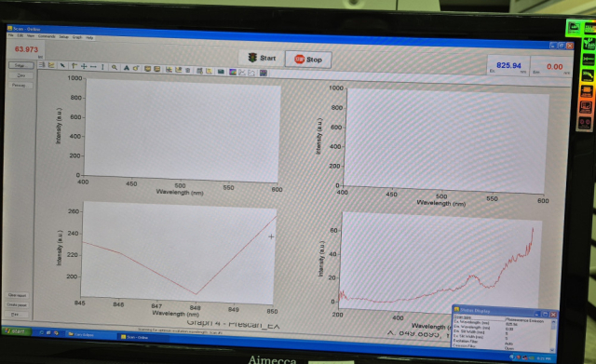Image resolution: width=596 pixels, height=364 pixels.
Task: Click the second yellow box toolbar icon
Action: click(x=157, y=69)
